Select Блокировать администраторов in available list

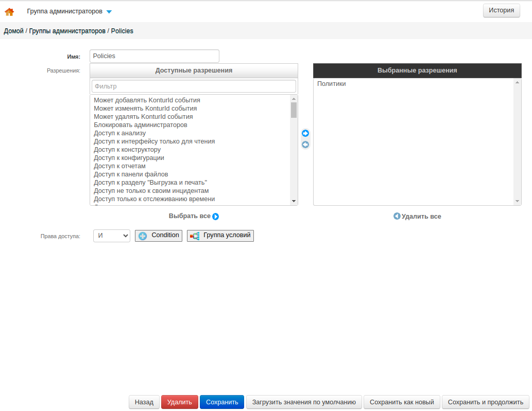[140, 125]
